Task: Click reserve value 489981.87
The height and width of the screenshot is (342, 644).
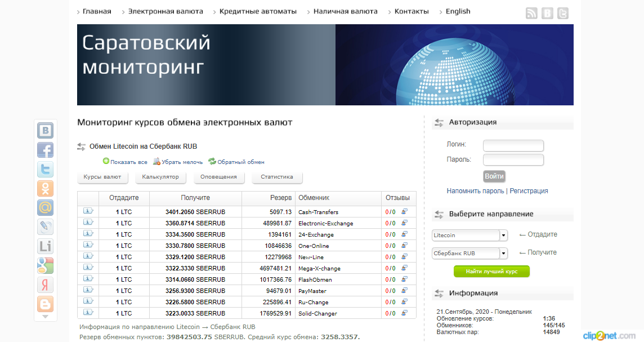Action: coord(277,223)
